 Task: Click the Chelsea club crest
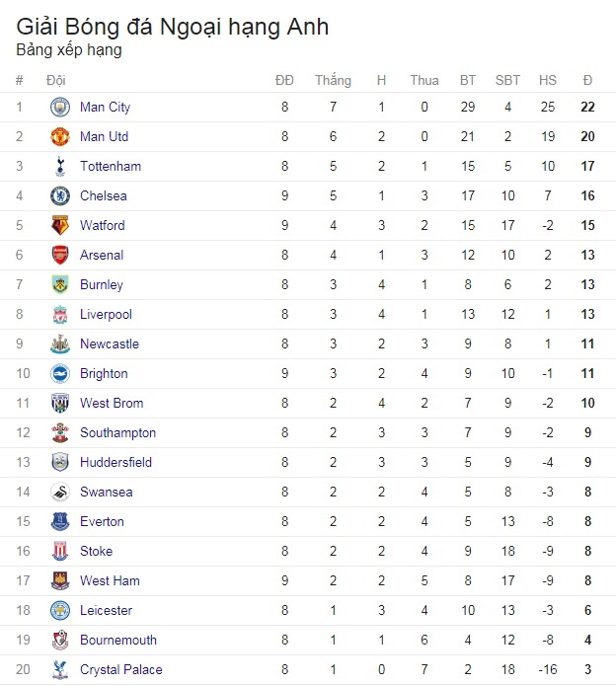tap(60, 195)
